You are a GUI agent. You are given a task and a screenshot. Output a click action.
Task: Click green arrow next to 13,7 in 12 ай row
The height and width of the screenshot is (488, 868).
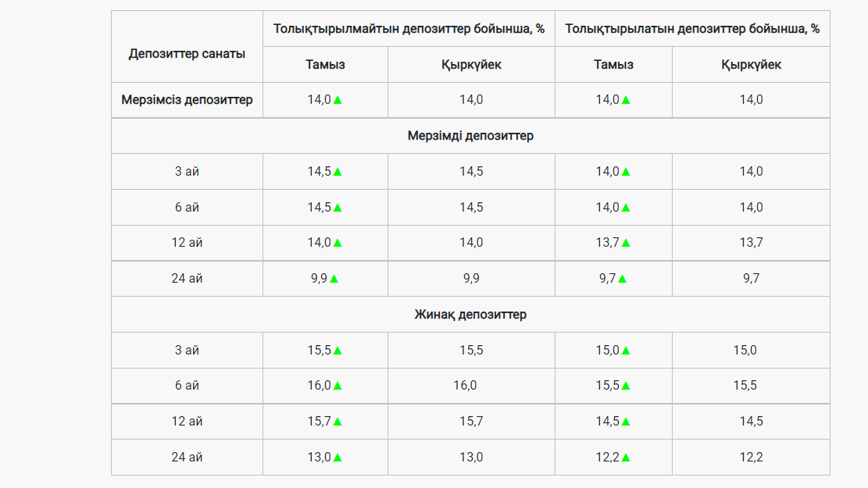626,243
